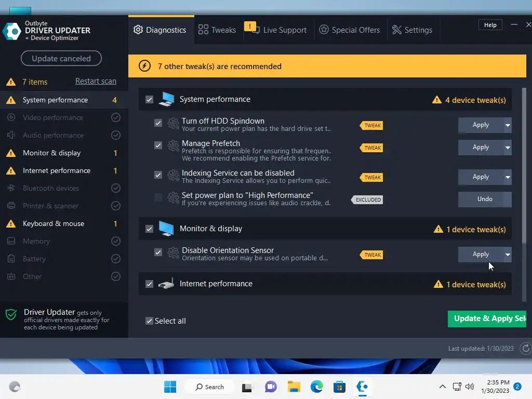Click the Monitor & display screen icon
The height and width of the screenshot is (399, 532).
click(166, 229)
